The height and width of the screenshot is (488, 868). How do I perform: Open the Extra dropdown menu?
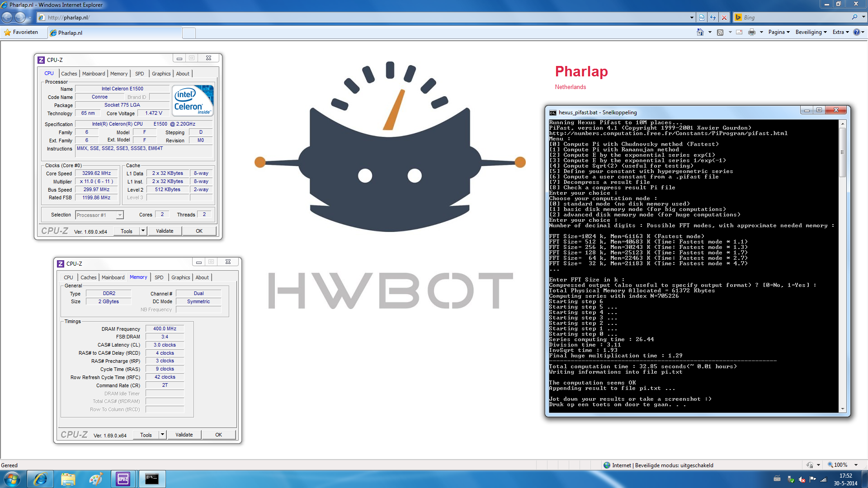(x=841, y=32)
